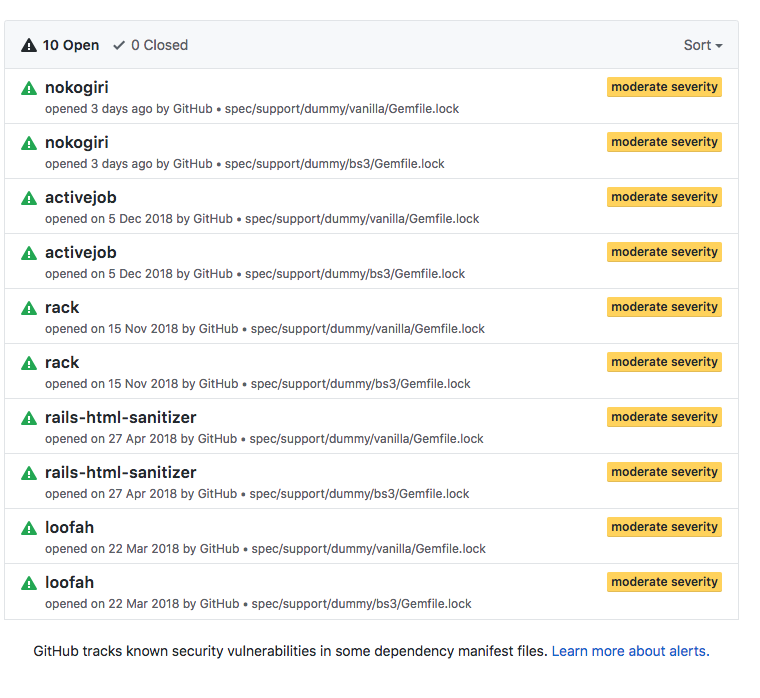Click moderate severity badge on activejob bs3 row
The height and width of the screenshot is (698, 760).
point(664,252)
